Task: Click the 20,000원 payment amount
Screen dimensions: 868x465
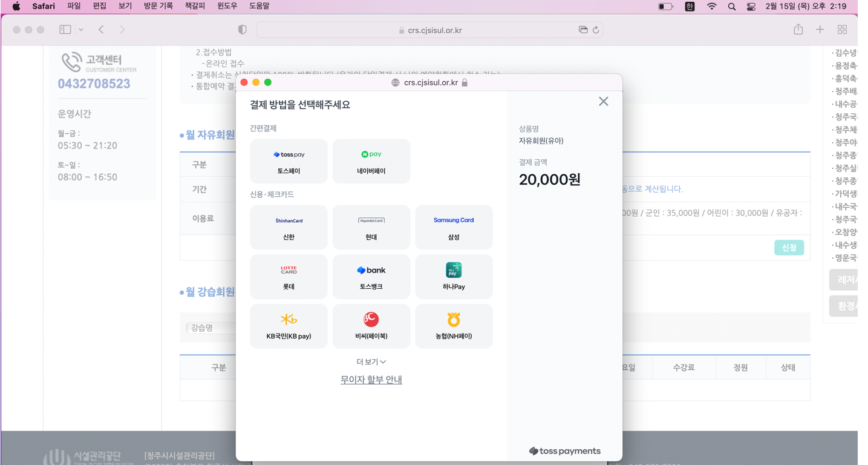Action: pyautogui.click(x=550, y=180)
